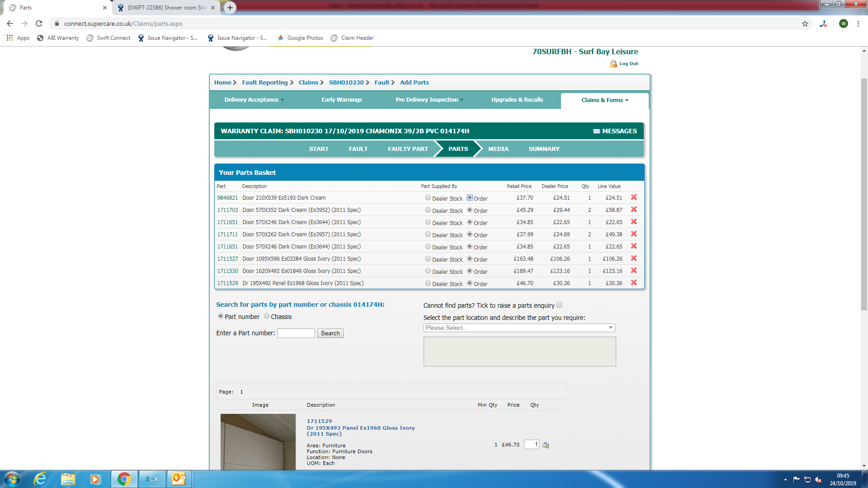Viewport: 868px width, 488px height.
Task: Delete the Door 1620X492 Gloss Ivory row
Action: click(634, 271)
